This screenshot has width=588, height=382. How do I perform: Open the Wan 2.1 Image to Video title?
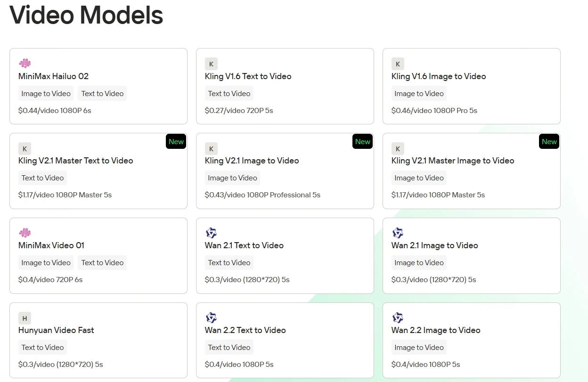[434, 245]
